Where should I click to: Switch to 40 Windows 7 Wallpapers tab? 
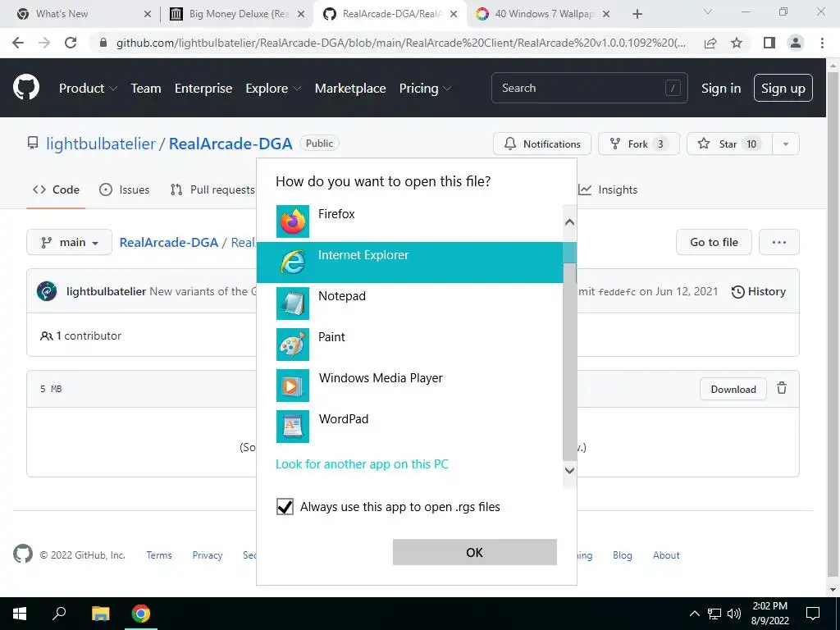(544, 14)
